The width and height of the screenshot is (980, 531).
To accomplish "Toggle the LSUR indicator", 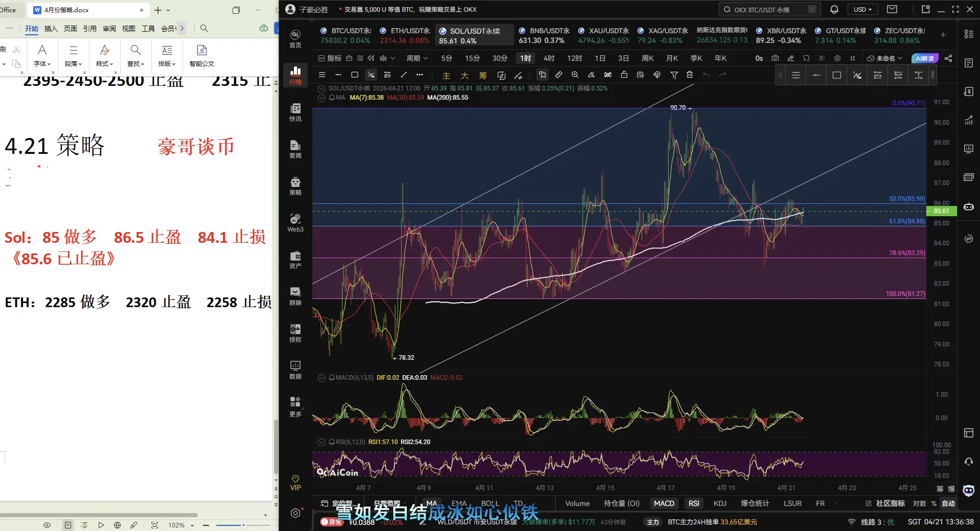I will point(793,503).
